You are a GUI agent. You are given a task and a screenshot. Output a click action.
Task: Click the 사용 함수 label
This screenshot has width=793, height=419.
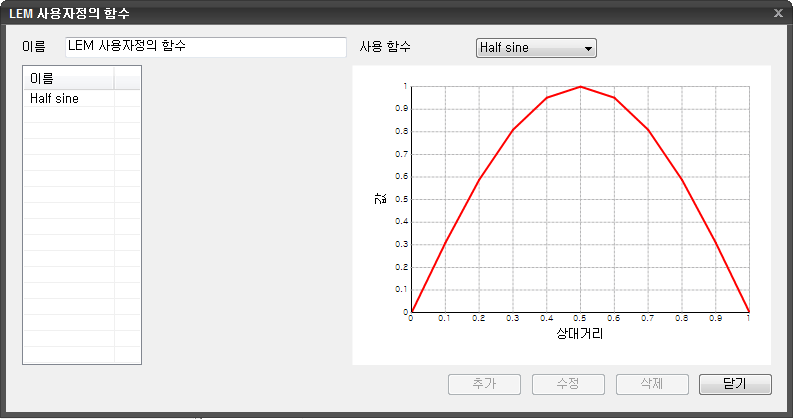coord(385,47)
